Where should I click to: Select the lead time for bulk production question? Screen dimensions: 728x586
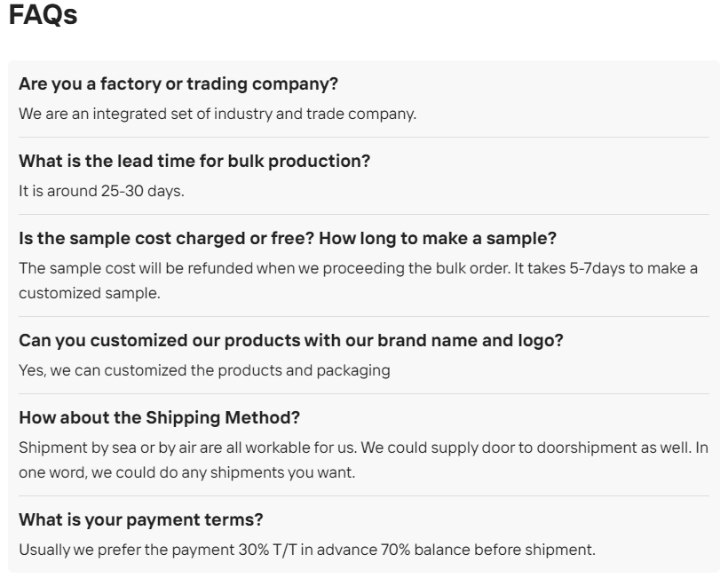(x=194, y=162)
